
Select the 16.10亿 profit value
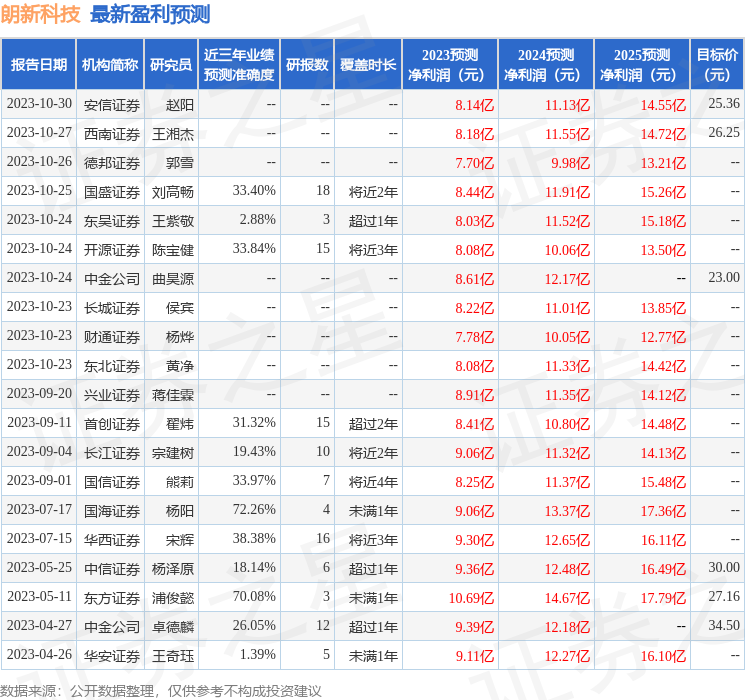[663, 656]
